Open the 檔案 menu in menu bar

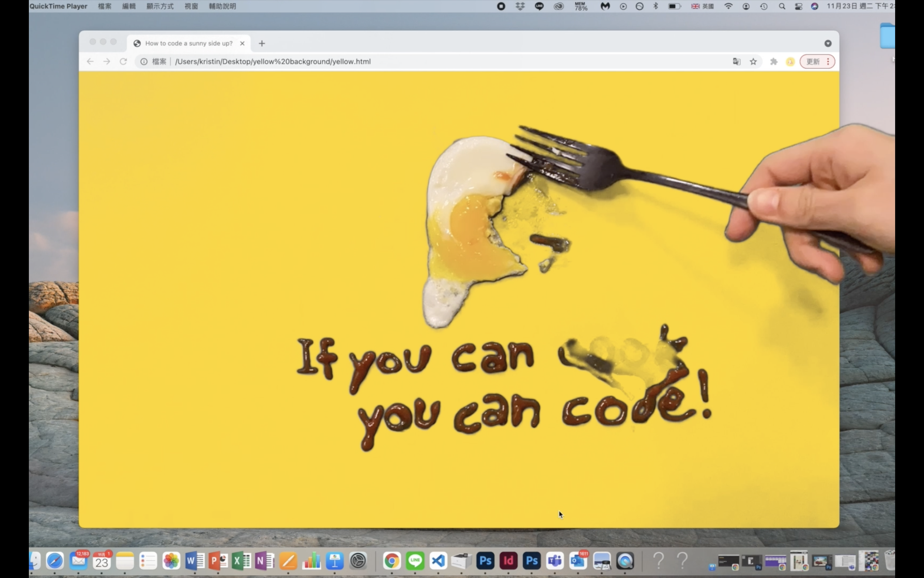click(104, 6)
